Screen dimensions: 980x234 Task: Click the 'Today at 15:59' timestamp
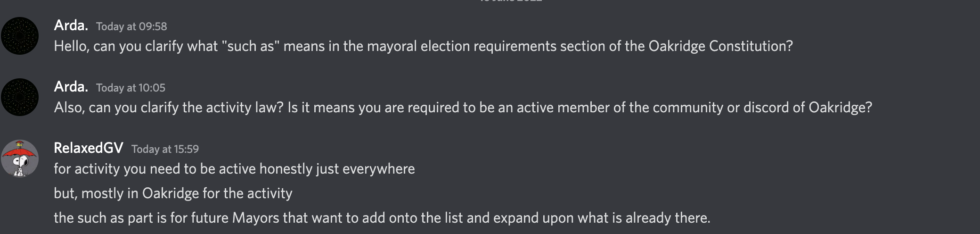(x=165, y=149)
